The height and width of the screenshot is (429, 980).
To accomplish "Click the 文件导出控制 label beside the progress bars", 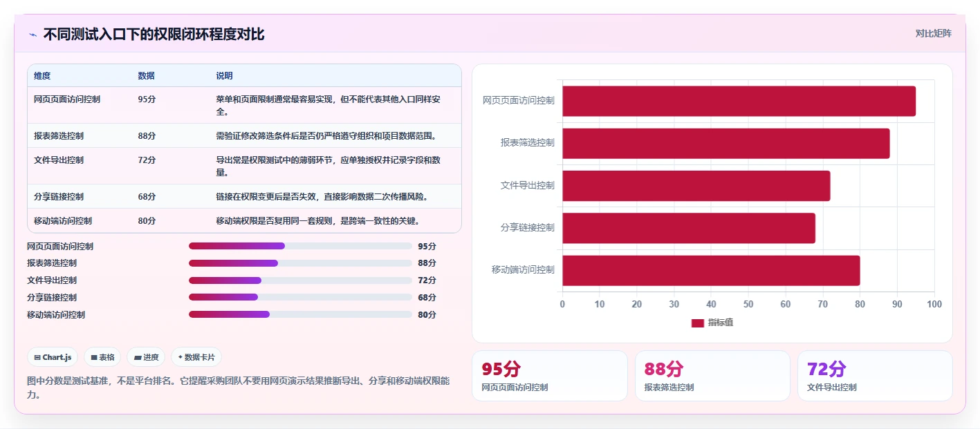I will click(x=52, y=280).
